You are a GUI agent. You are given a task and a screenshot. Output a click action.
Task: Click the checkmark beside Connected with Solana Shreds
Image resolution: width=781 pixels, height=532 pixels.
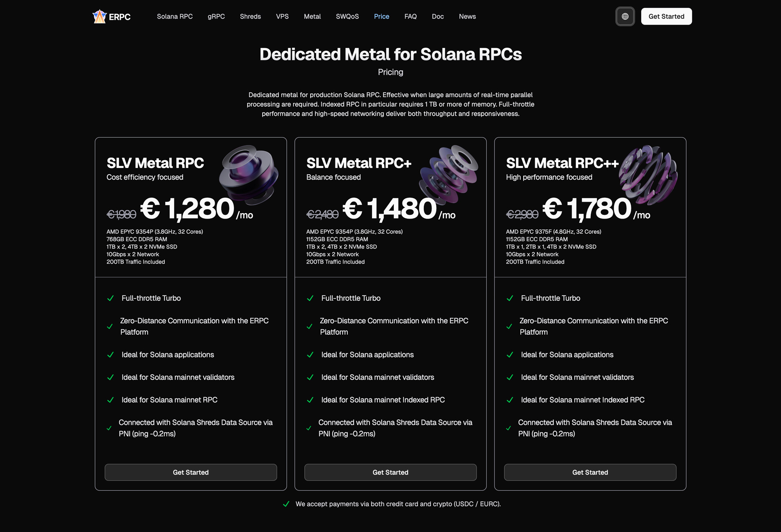[x=110, y=428]
